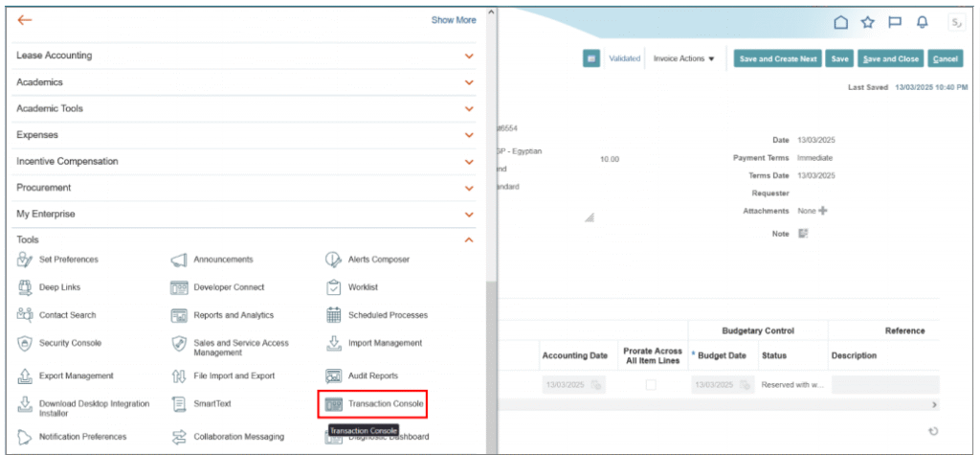The height and width of the screenshot is (455, 980).
Task: Open the Invoice Actions dropdown
Action: pos(683,59)
